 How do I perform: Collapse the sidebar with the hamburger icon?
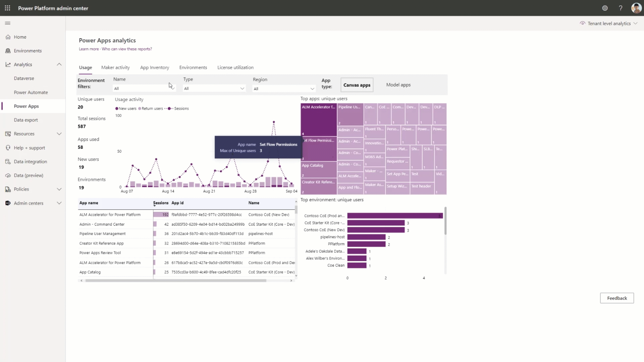point(8,23)
